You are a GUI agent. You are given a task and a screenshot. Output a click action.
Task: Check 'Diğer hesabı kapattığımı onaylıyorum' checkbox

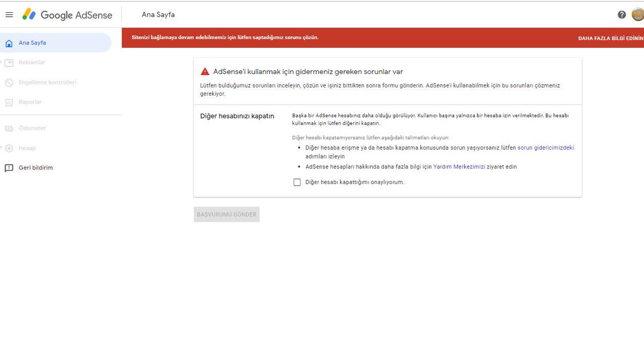297,182
